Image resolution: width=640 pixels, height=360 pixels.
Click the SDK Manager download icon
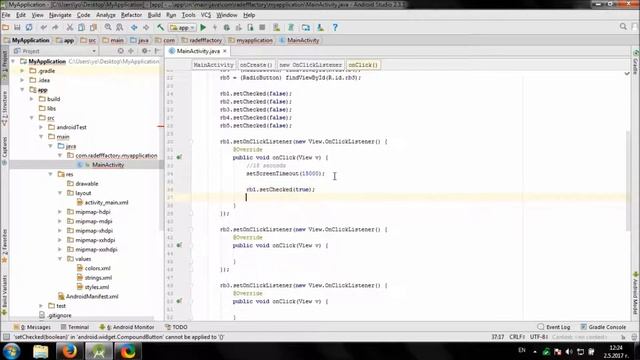coord(320,27)
